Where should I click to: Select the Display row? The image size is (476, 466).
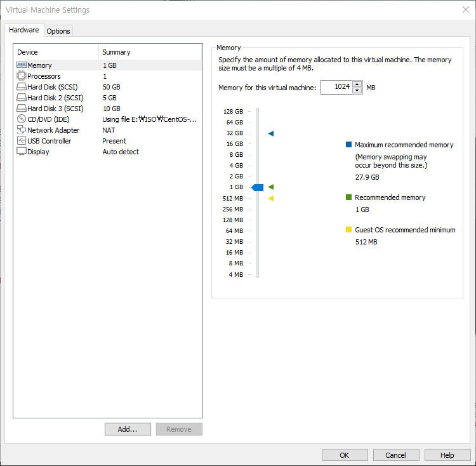[109, 152]
